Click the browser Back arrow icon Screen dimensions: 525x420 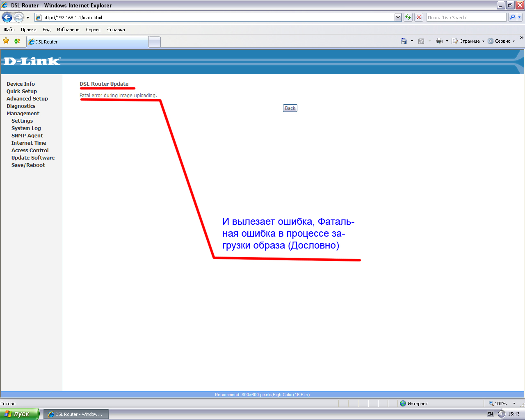(7, 17)
